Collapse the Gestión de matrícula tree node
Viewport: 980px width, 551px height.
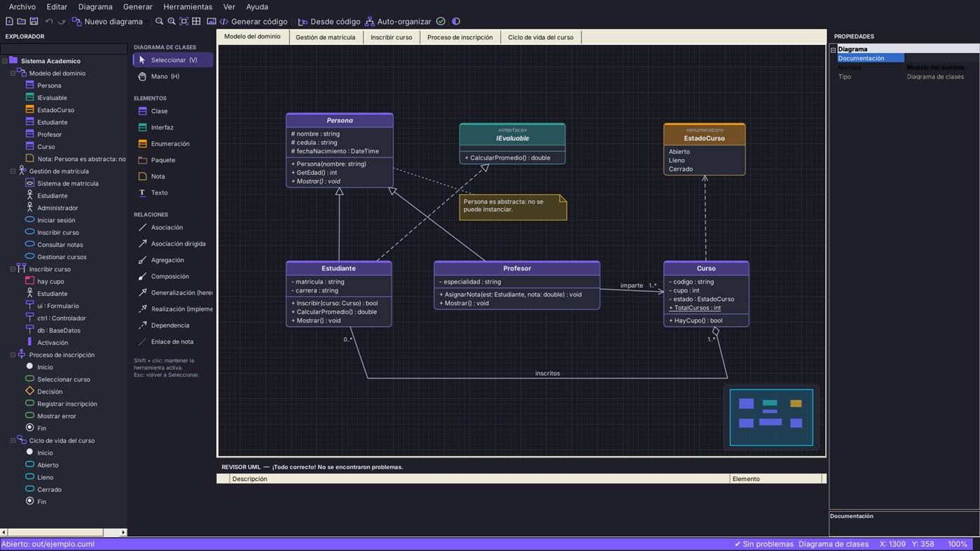(13, 171)
